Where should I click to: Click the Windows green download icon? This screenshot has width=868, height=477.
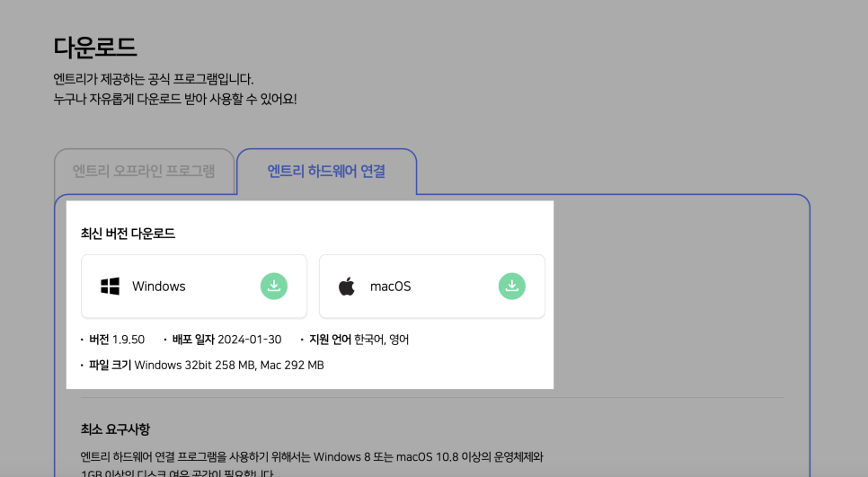[274, 286]
